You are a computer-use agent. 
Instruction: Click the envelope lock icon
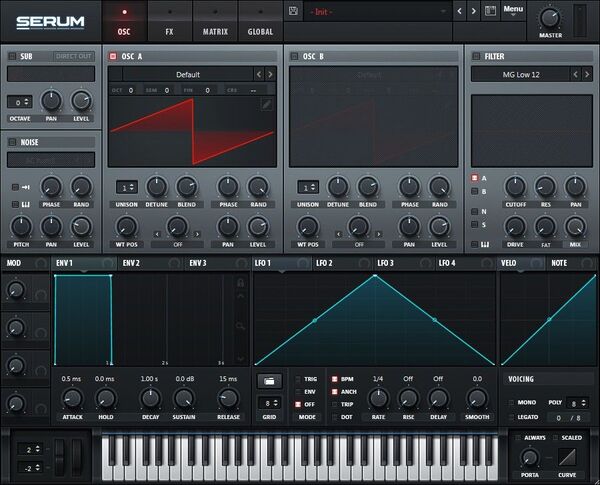pyautogui.click(x=240, y=283)
